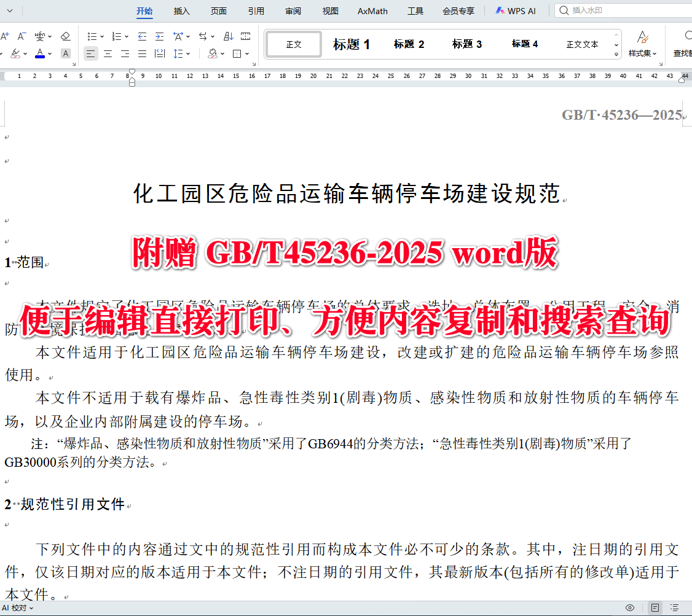Open the Sort paragraphs icon
This screenshot has width=692, height=616.
(229, 36)
